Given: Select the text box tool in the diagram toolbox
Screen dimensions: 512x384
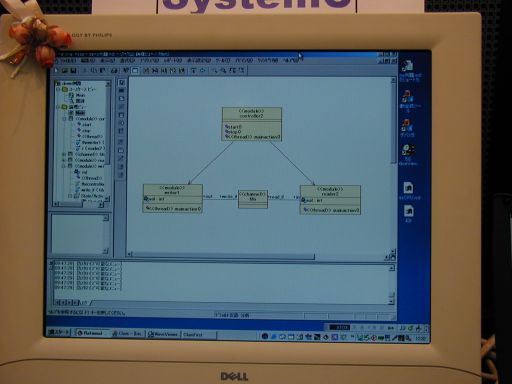Looking at the screenshot, I should 122,91.
